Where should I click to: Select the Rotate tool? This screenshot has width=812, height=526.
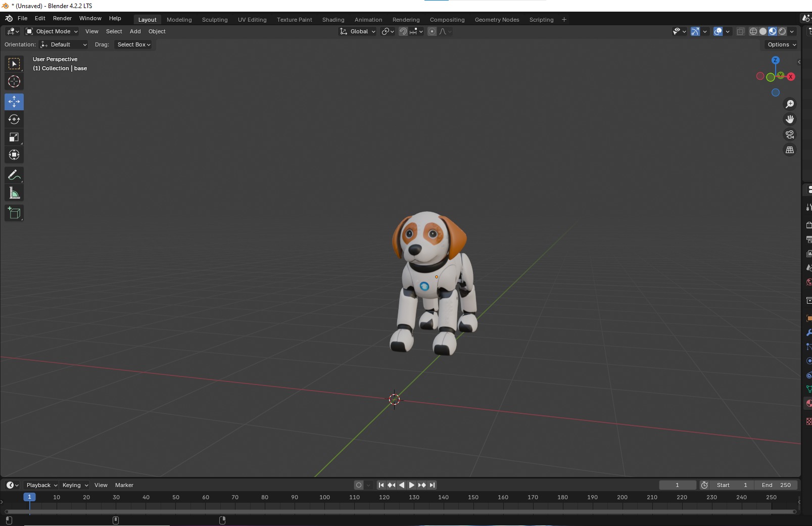(x=14, y=119)
